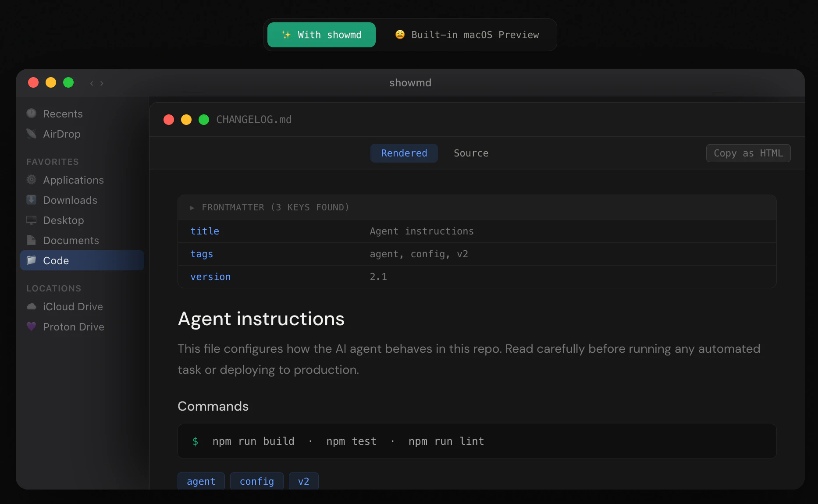Open iCloud Drive via its cloud icon
The height and width of the screenshot is (504, 818).
(x=31, y=307)
